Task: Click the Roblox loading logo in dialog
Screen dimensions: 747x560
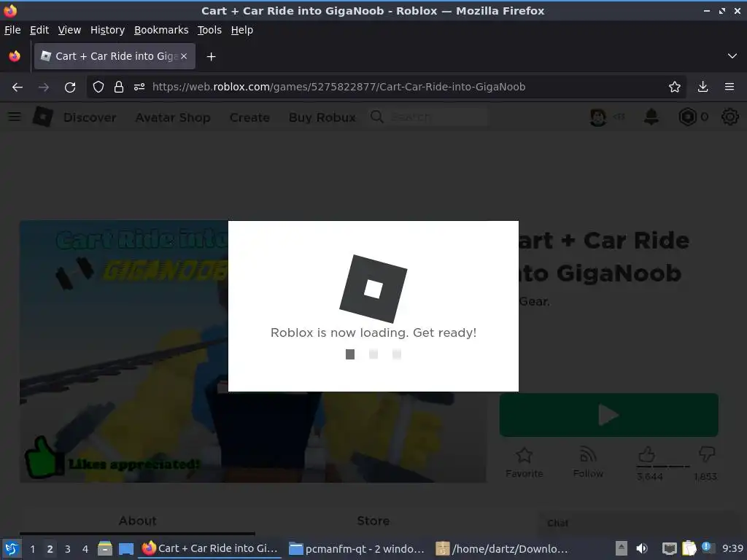Action: coord(373,289)
